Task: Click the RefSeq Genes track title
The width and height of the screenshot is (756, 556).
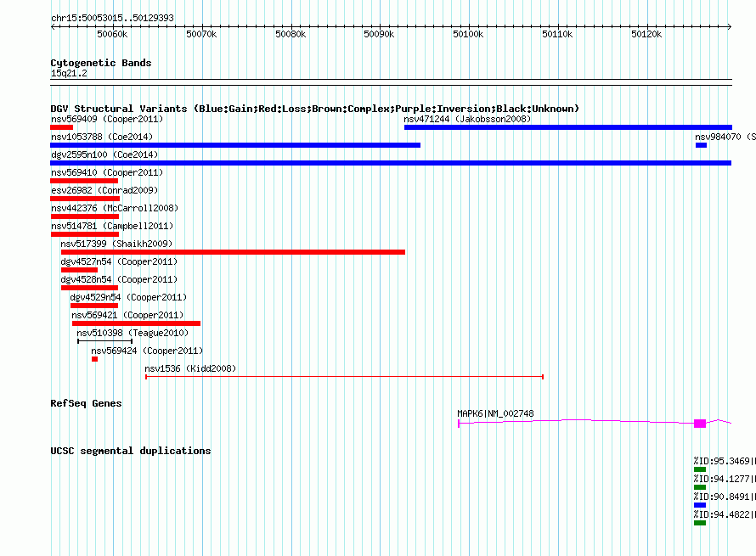Action: click(x=86, y=403)
